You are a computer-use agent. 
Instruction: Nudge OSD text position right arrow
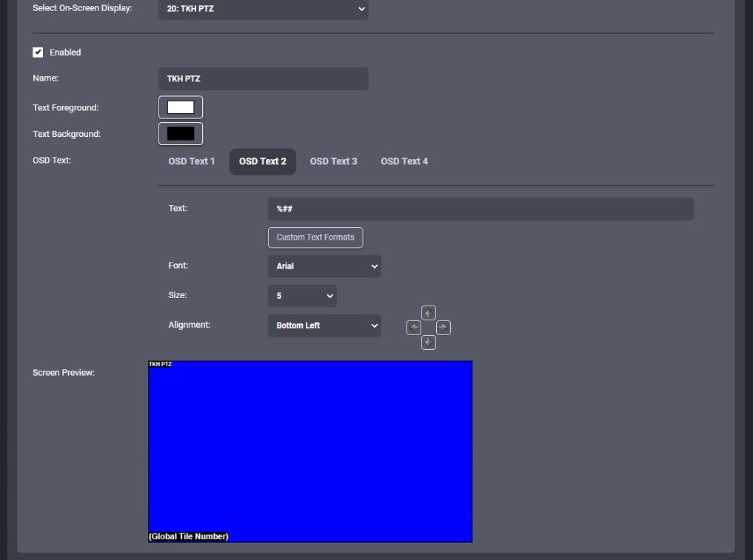[444, 328]
